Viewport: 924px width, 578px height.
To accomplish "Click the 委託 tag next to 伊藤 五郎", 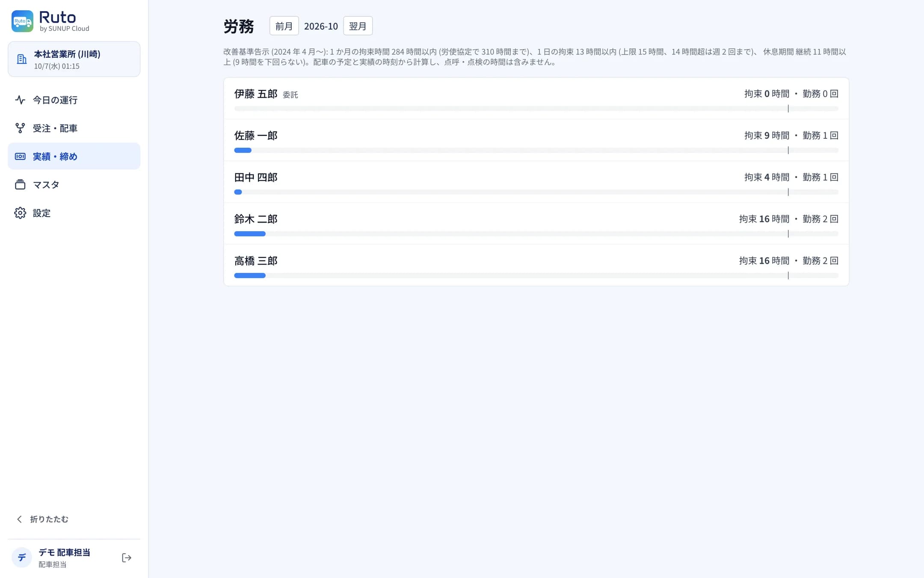I will pyautogui.click(x=290, y=95).
